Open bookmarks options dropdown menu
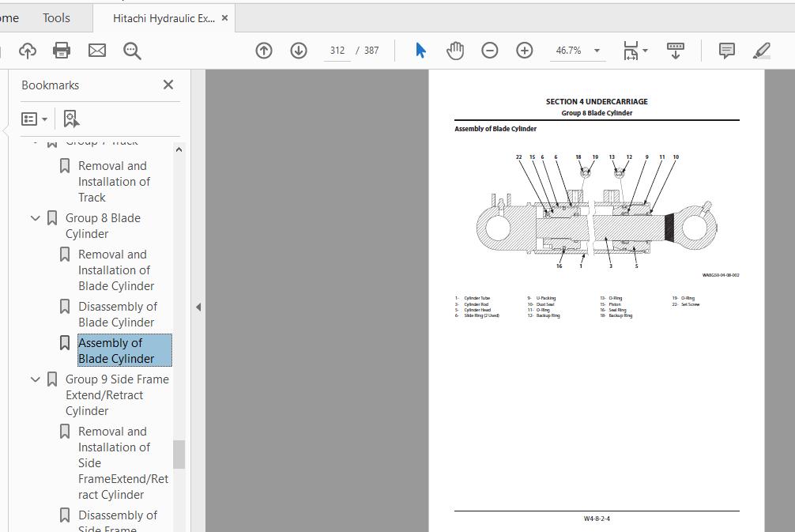This screenshot has width=795, height=532. click(x=34, y=119)
